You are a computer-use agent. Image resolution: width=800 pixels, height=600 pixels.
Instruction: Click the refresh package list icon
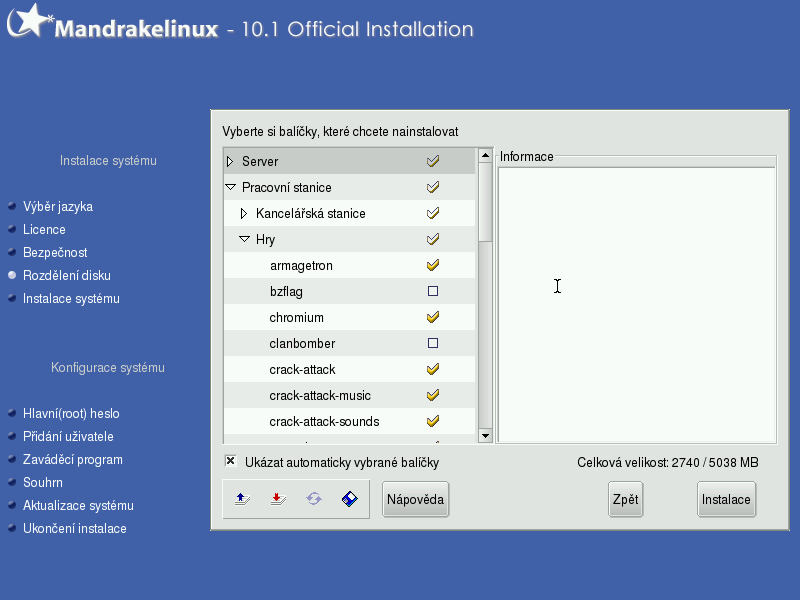(x=314, y=499)
